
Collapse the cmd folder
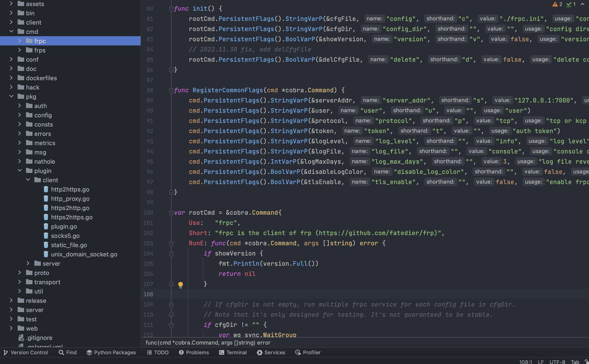(x=11, y=31)
